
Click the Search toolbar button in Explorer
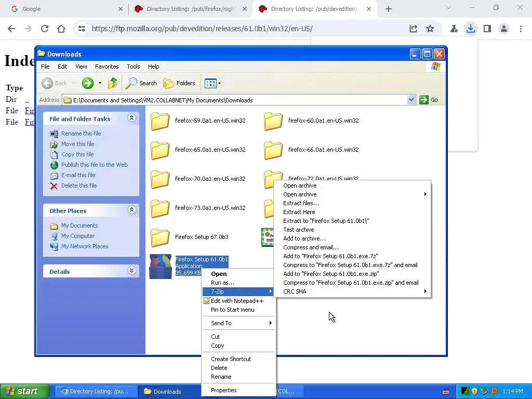coord(141,83)
